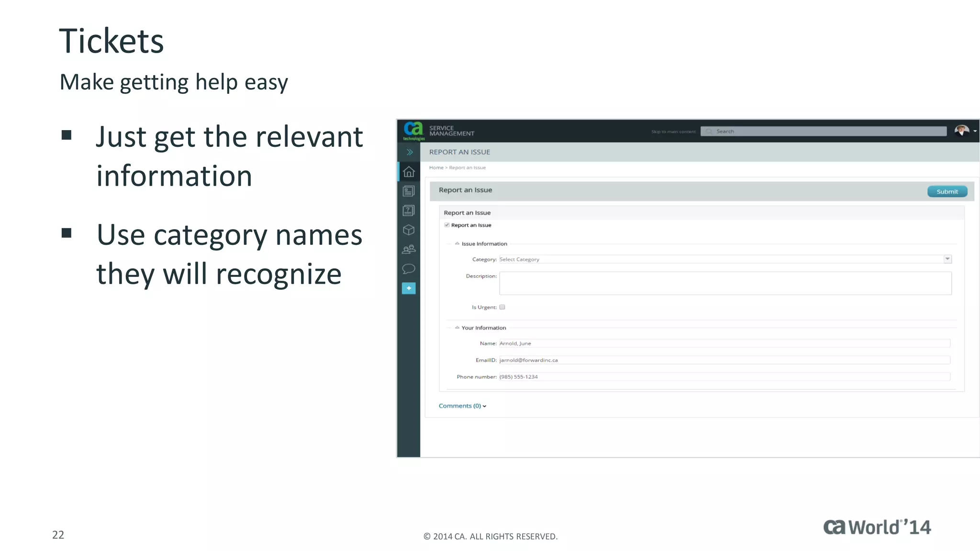Open the community people icon

click(x=409, y=249)
